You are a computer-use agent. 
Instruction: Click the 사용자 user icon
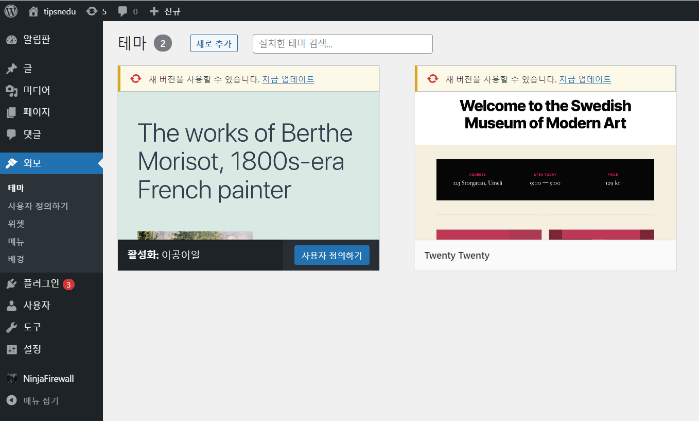pos(12,305)
